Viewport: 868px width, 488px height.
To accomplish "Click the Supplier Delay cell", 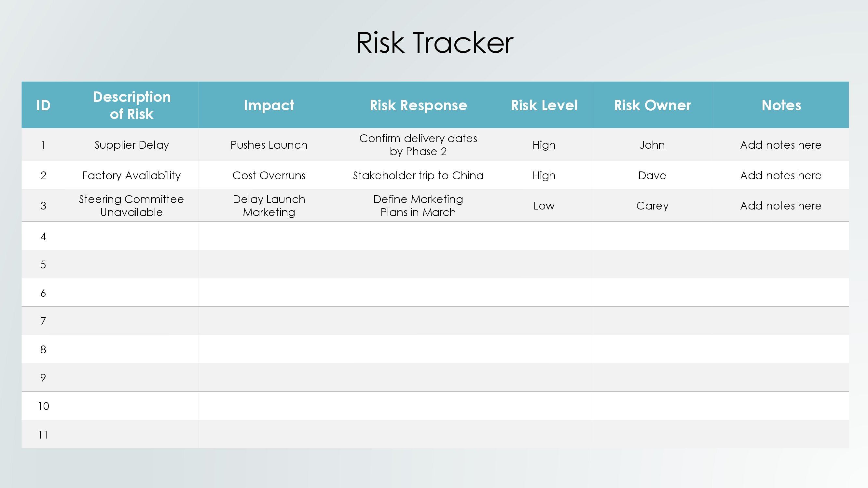I will (x=131, y=145).
